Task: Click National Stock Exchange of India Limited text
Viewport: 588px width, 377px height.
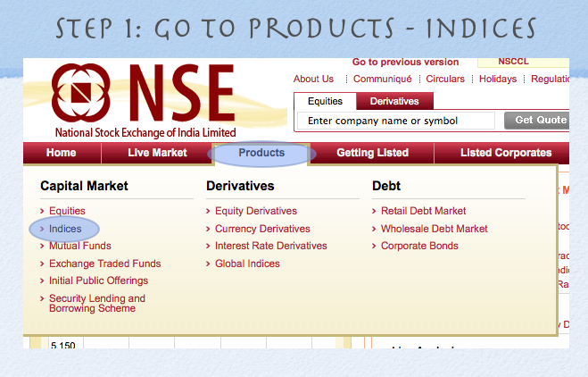Action: pyautogui.click(x=145, y=132)
